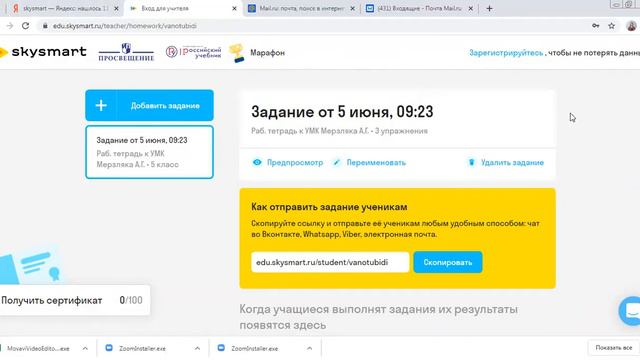
Task: Close the Вход для учителя tab
Action: [x=234, y=8]
